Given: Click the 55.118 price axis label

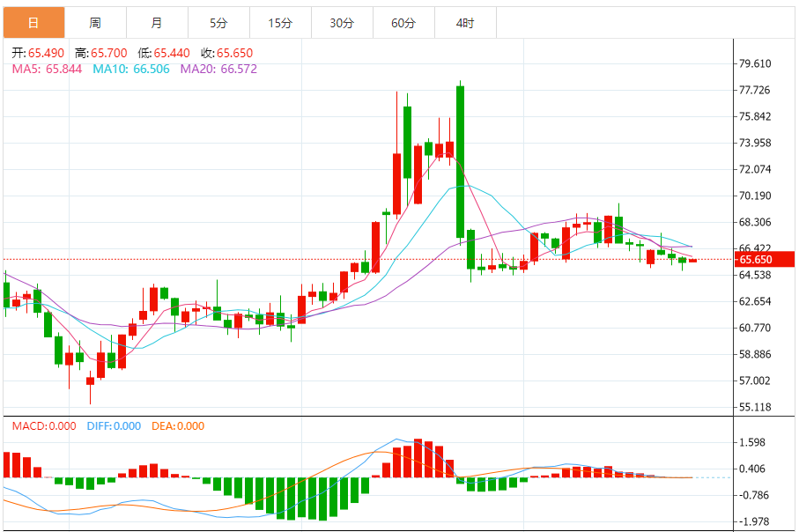Looking at the screenshot, I should click(755, 407).
